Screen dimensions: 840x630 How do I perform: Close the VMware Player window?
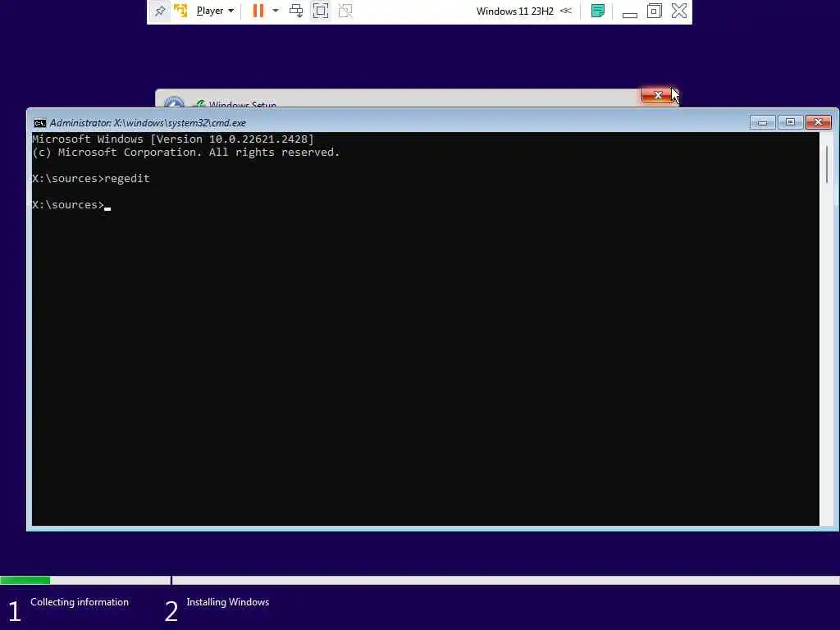tap(678, 11)
